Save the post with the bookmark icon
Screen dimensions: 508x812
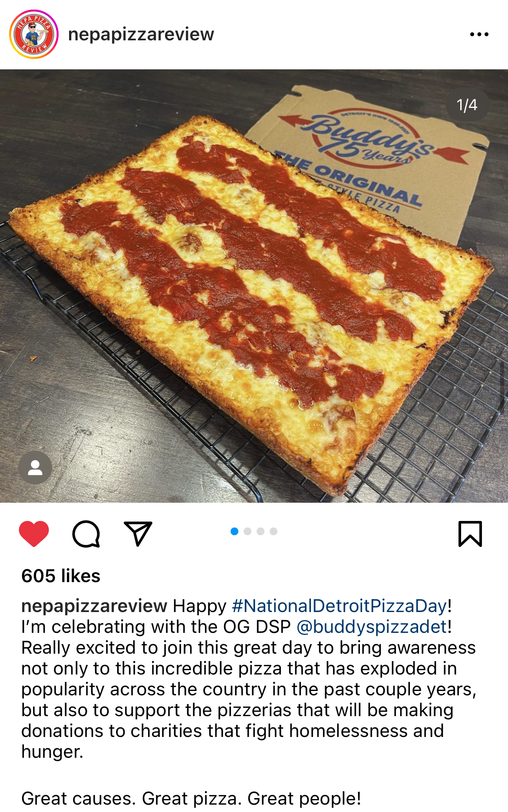(x=470, y=534)
